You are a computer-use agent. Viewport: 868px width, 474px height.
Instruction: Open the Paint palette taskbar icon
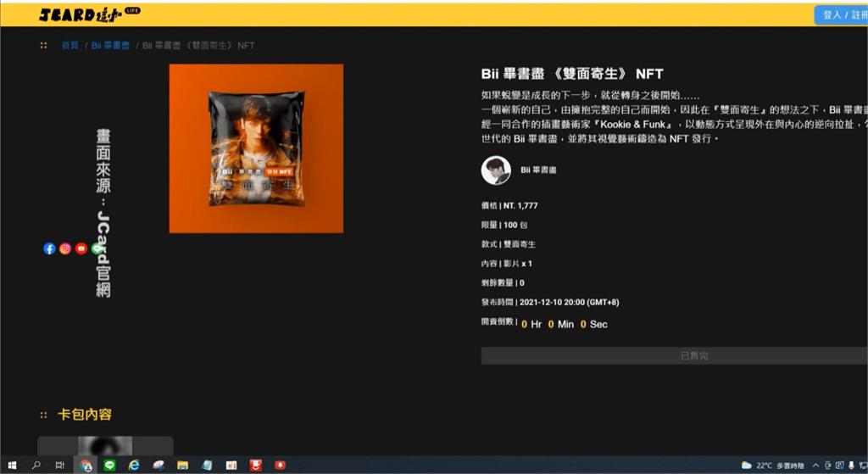click(159, 466)
